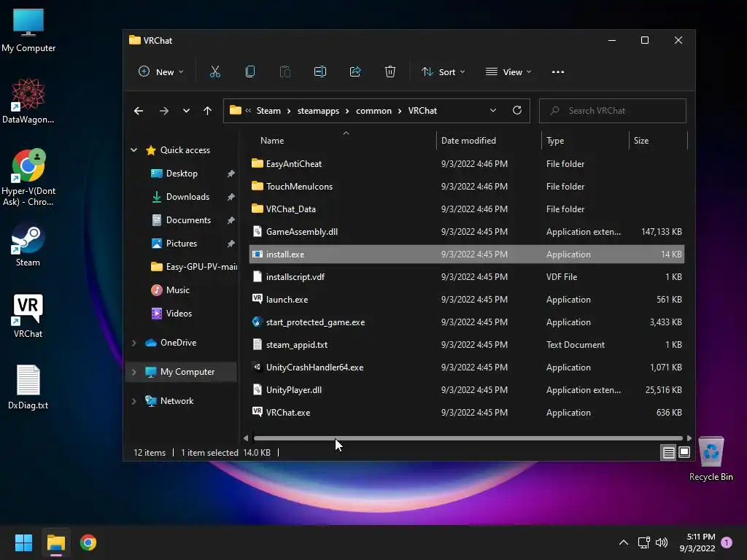This screenshot has width=747, height=560.
Task: Expand the My Computer tree node
Action: click(134, 372)
